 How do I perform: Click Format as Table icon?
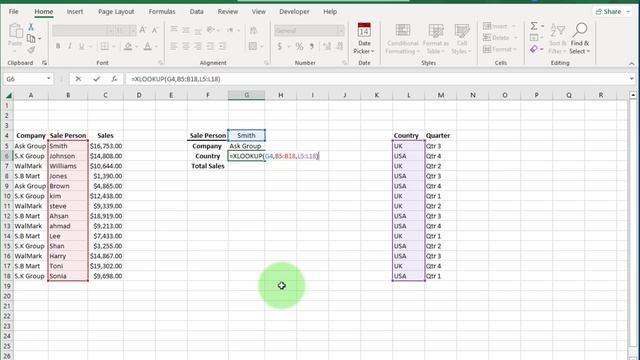coord(436,31)
